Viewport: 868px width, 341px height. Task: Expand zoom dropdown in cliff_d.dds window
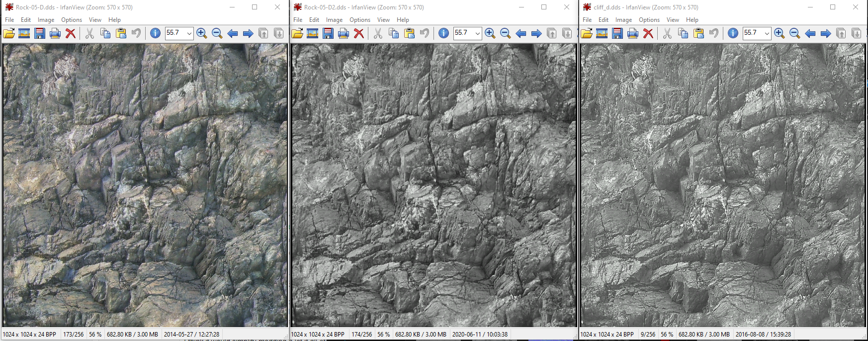767,33
